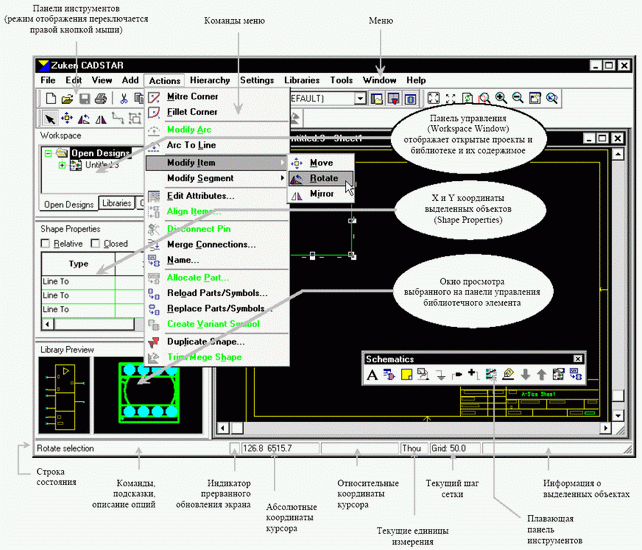The image size is (642, 550).
Task: Click the yellow square icon in Schematics
Action: pyautogui.click(x=406, y=374)
